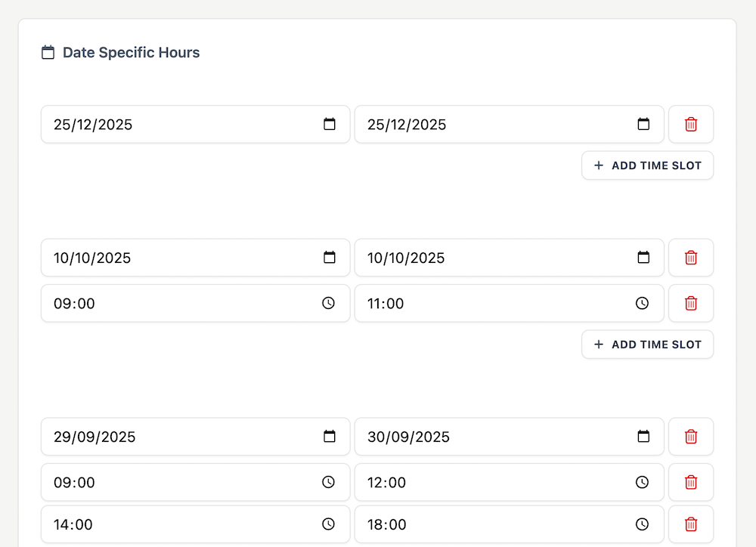
Task: Click the Date Specific Hours heading
Action: (131, 53)
